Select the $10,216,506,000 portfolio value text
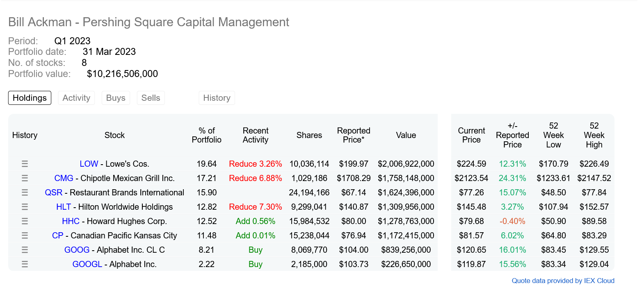The width and height of the screenshot is (644, 299). point(122,74)
